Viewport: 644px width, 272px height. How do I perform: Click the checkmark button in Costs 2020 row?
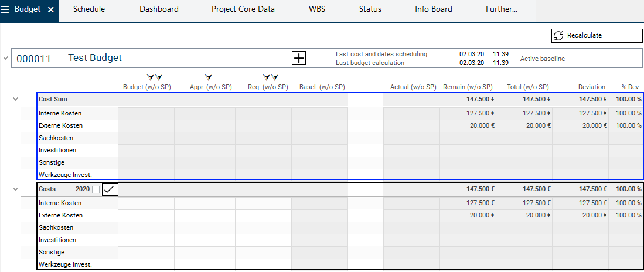[x=110, y=189]
